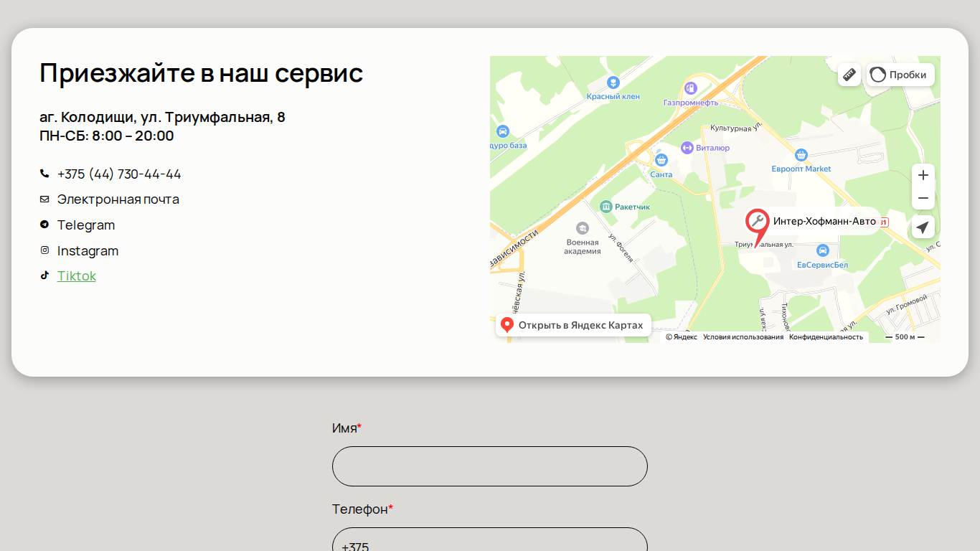Select the Ракетчик museum marker

(x=606, y=207)
